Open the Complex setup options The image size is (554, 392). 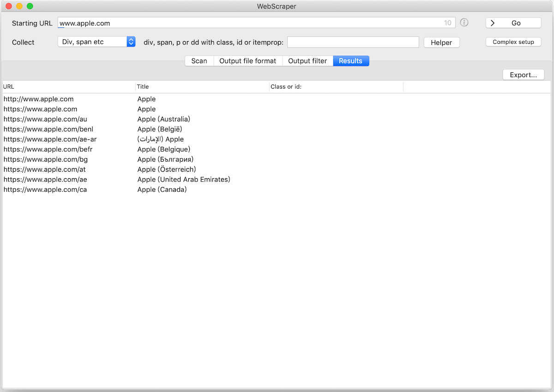coord(513,42)
